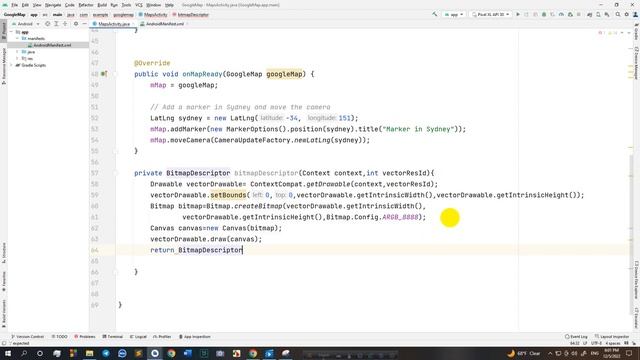
Task: Click Expand All icon in Project panel
Action: [x=56, y=24]
